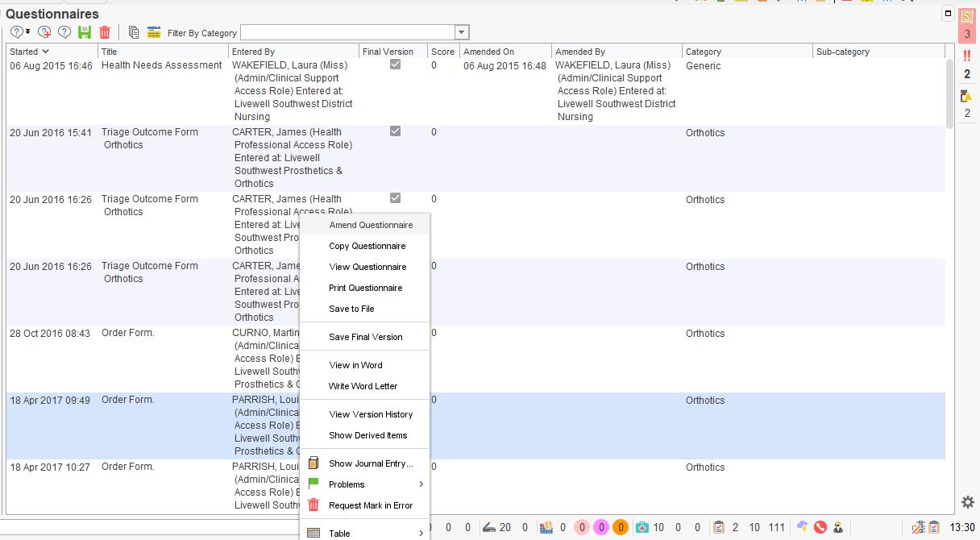Toggle Final Version checkbox for Health Needs Assessment
The width and height of the screenshot is (980, 540).
tap(395, 65)
